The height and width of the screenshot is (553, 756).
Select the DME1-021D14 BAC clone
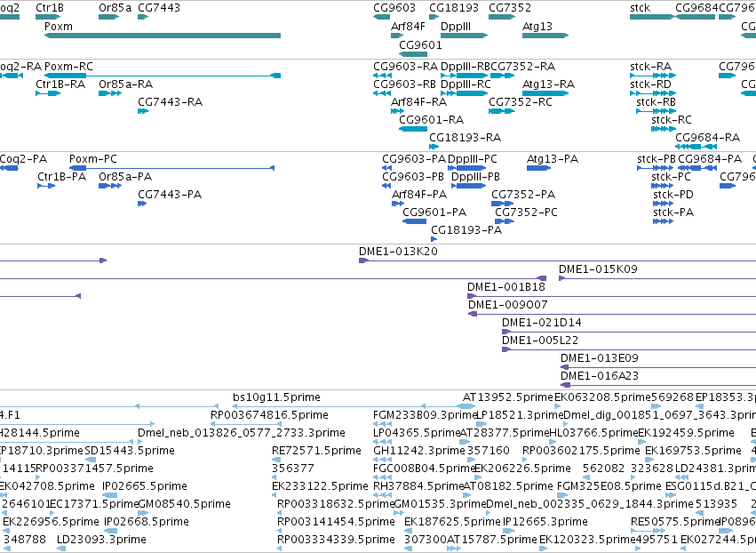629,332
